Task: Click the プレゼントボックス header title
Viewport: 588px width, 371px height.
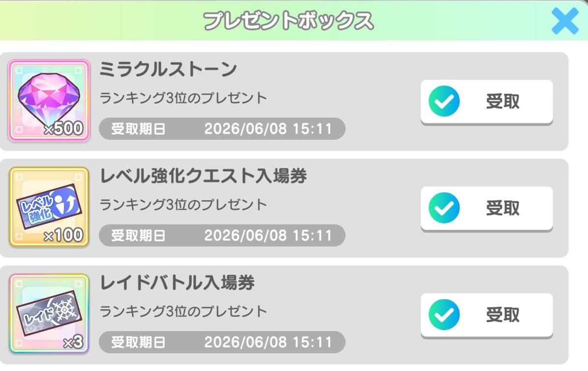Action: pos(288,21)
